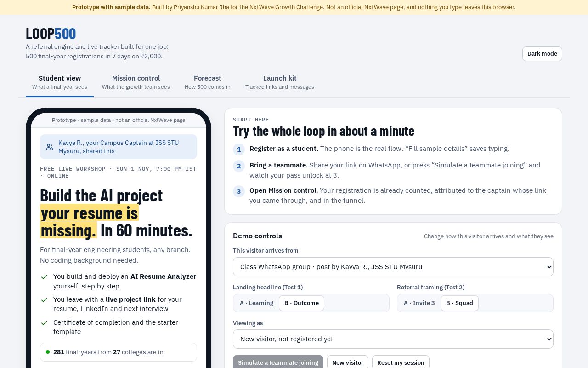588x368 pixels.
Task: Toggle Dark mode
Action: point(542,54)
